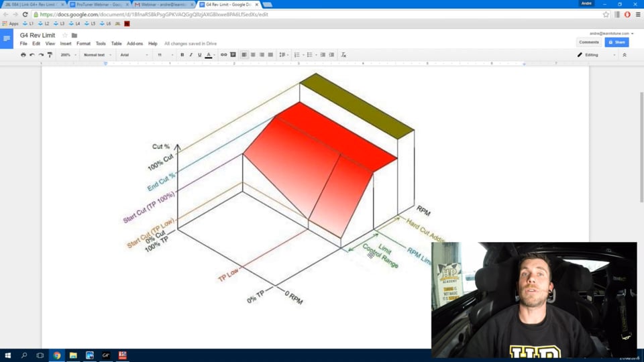Image resolution: width=644 pixels, height=362 pixels.
Task: Open the Insert menu
Action: click(x=66, y=44)
